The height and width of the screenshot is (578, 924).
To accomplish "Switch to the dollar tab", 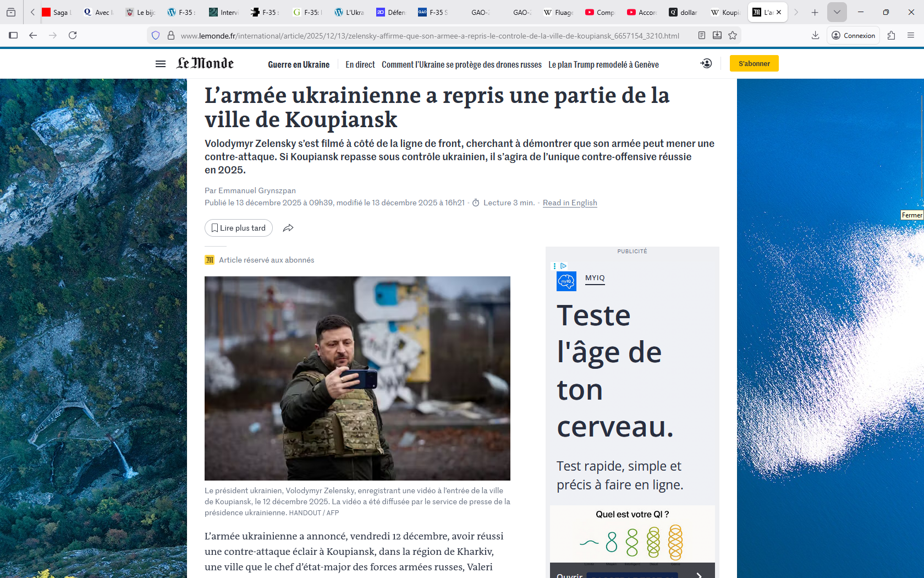I will [683, 12].
